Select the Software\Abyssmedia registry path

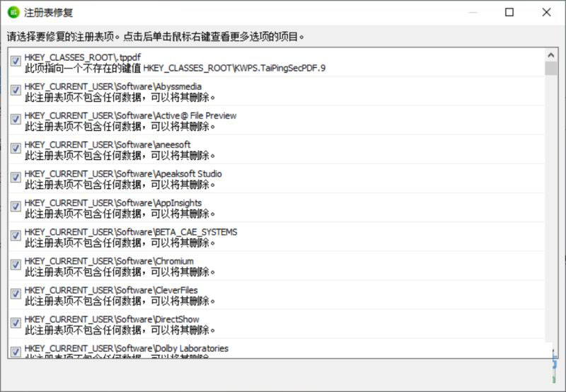point(113,86)
